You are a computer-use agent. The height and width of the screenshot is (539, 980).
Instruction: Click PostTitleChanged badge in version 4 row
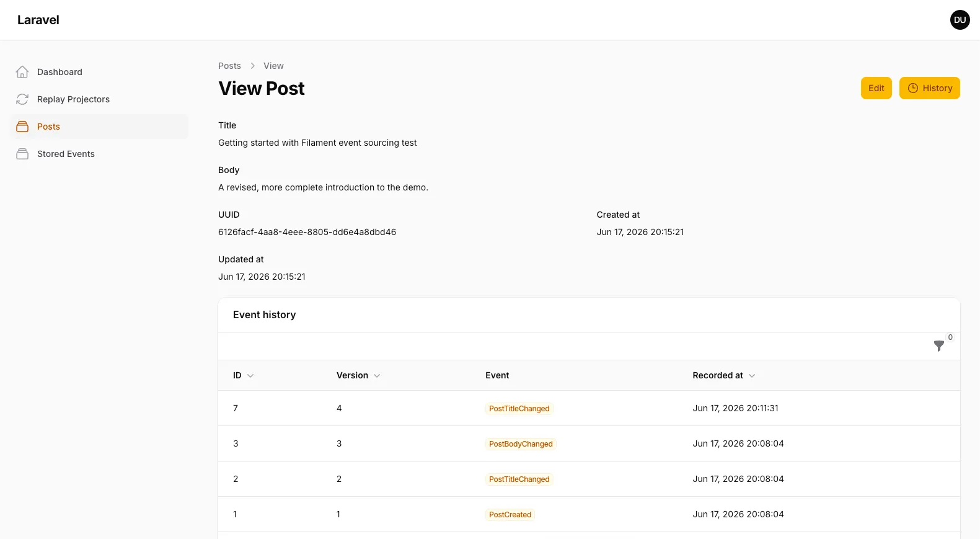tap(519, 409)
